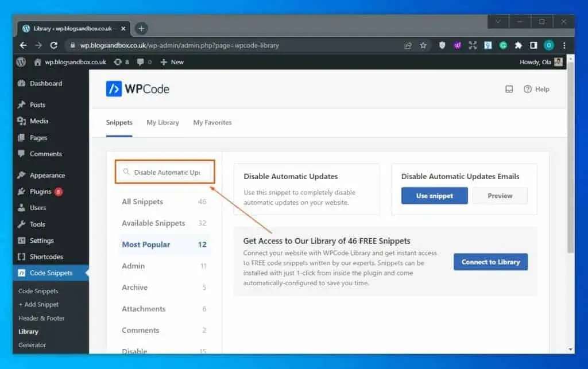
Task: Switch to the My Library tab
Action: (163, 122)
